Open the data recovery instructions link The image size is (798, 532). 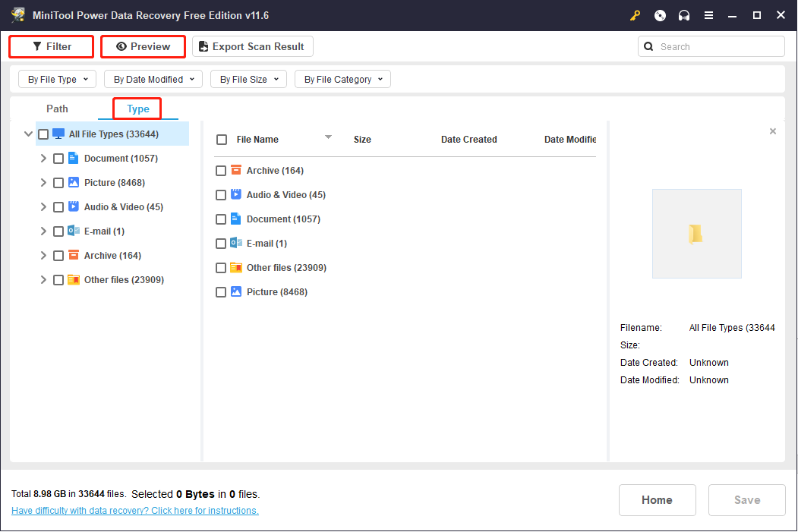135,511
